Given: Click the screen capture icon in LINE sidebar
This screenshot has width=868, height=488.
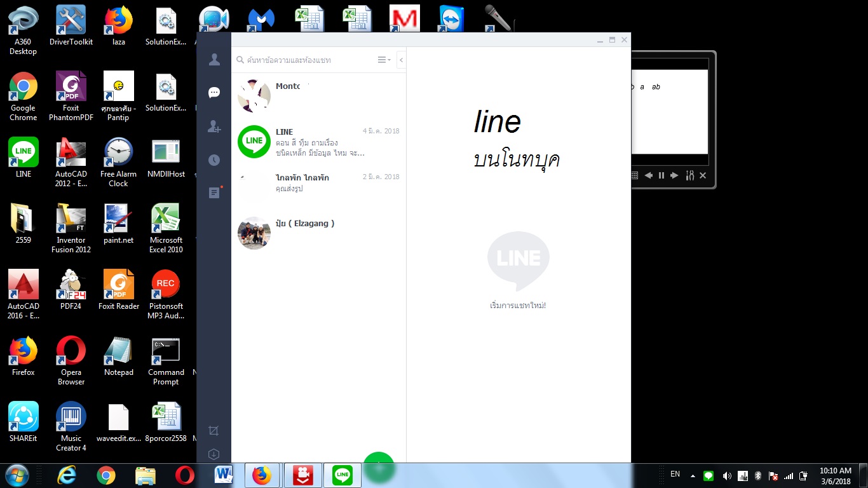Looking at the screenshot, I should click(214, 431).
